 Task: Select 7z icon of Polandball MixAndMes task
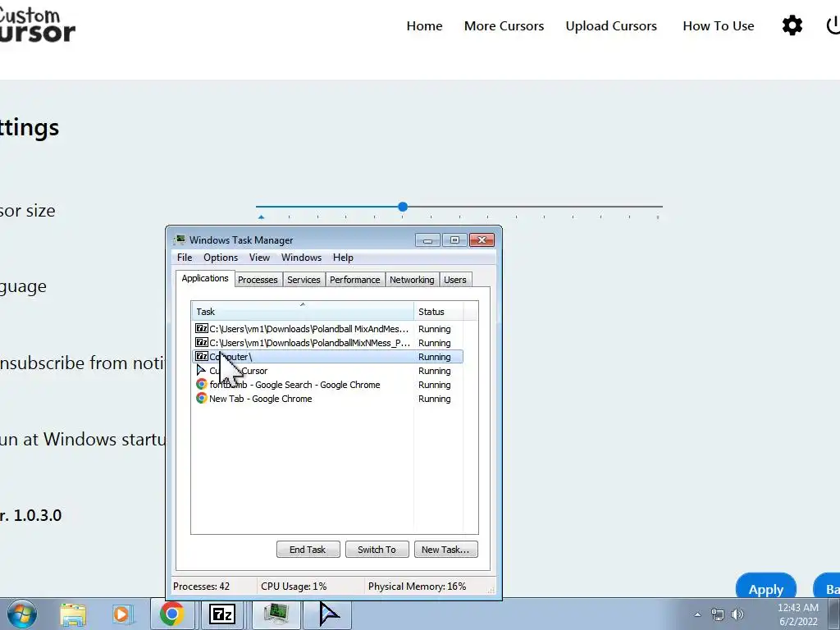(202, 328)
